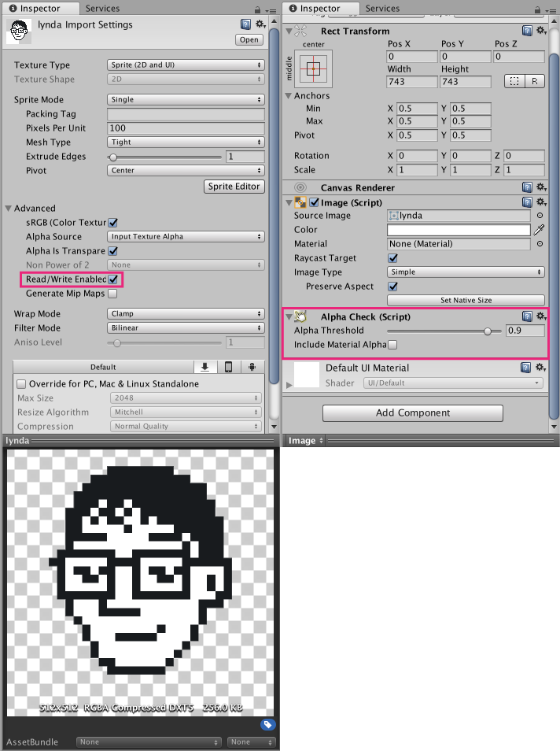Open Rect Transform help icon

(x=527, y=31)
